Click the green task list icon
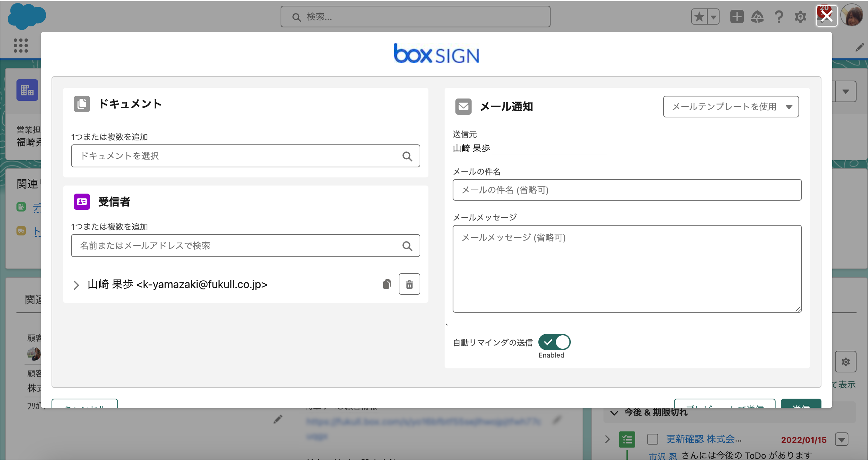Image resolution: width=868 pixels, height=460 pixels. 627,439
